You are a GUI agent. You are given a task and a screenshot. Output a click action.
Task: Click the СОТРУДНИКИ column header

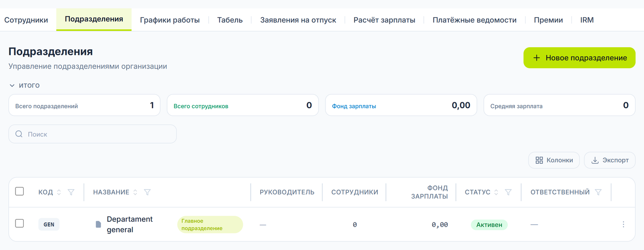coord(355,192)
